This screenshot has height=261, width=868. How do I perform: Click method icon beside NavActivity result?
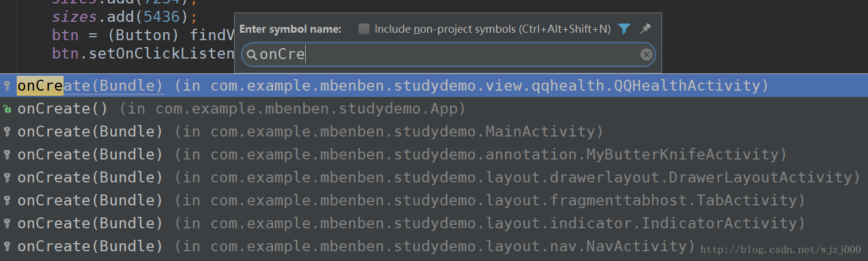(x=7, y=247)
